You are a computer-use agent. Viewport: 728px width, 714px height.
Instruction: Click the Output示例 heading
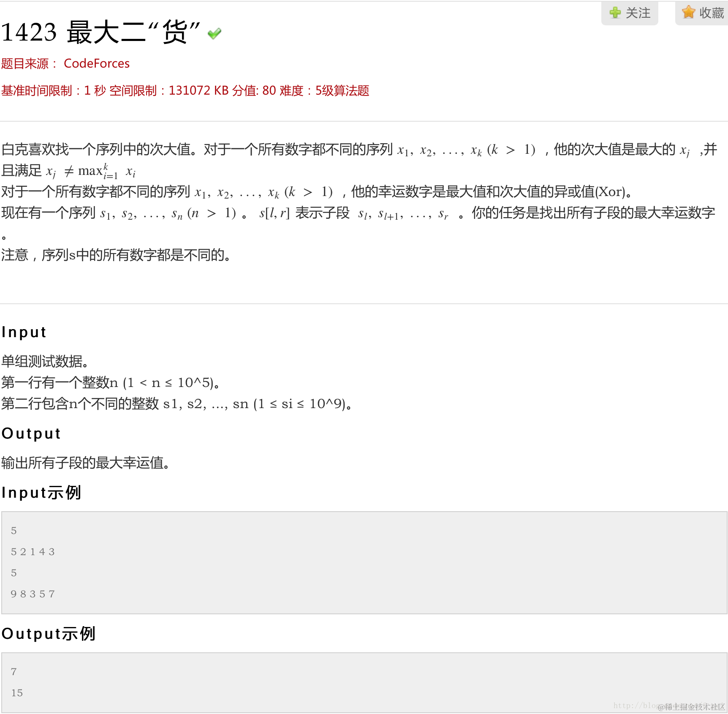point(49,634)
